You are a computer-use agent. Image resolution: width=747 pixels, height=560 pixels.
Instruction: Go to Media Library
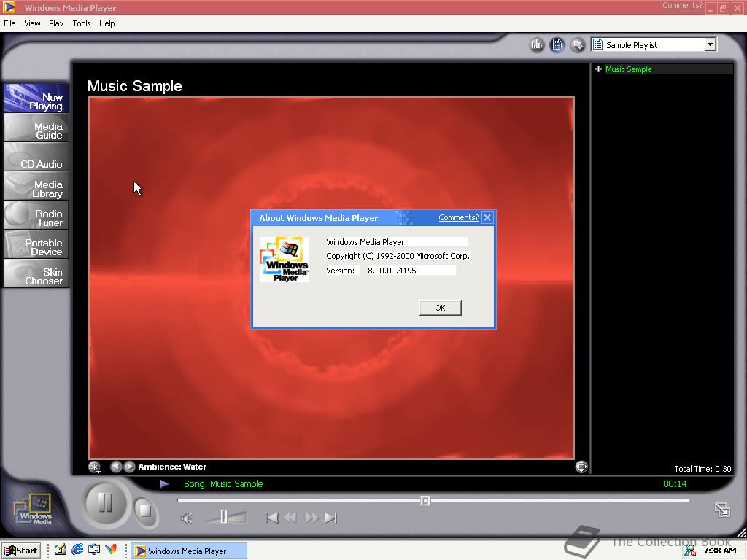[x=36, y=186]
